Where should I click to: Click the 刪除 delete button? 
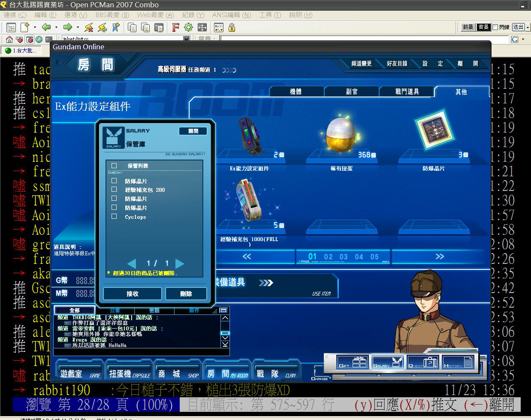[186, 294]
